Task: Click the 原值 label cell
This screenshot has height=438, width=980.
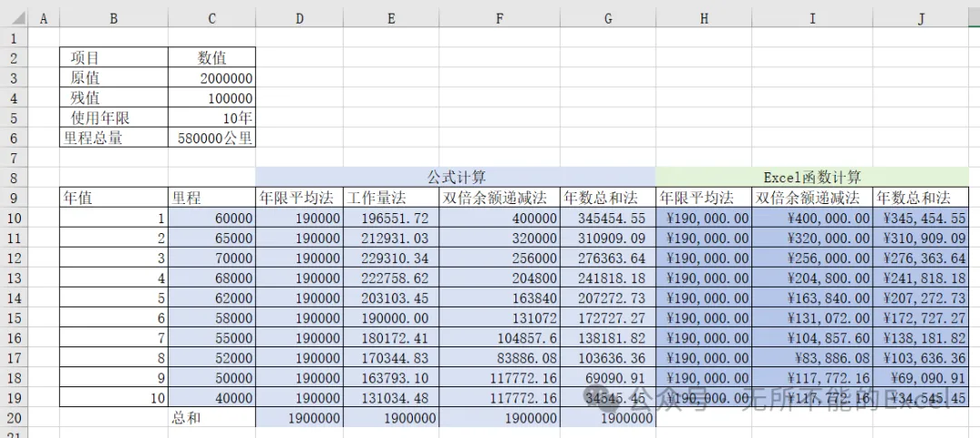Action: point(113,78)
